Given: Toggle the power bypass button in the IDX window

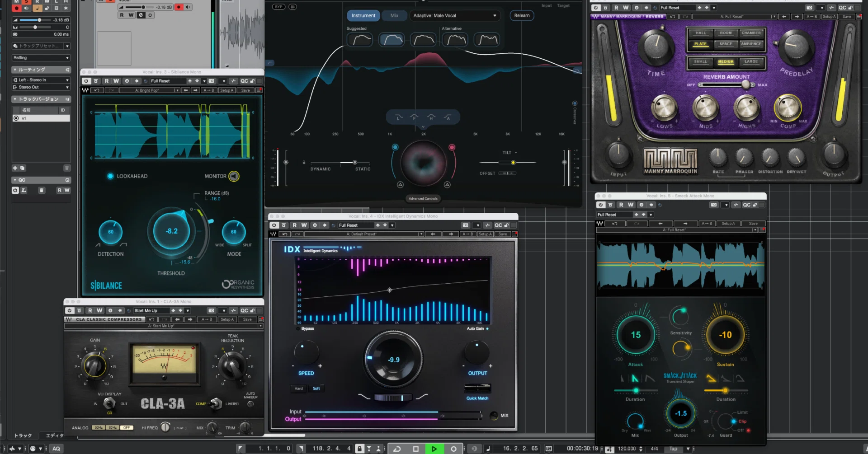Looking at the screenshot, I should (274, 225).
